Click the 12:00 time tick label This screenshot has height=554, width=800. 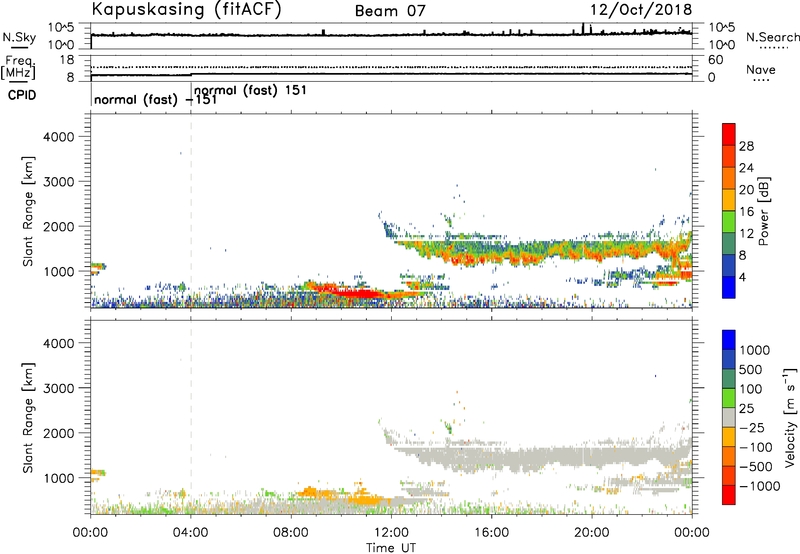(391, 533)
